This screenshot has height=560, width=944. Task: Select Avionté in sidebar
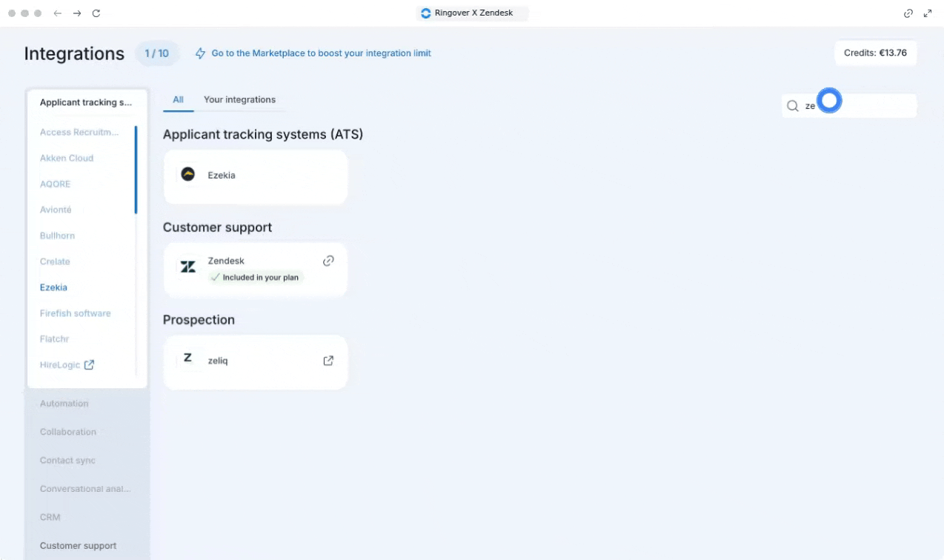point(56,210)
